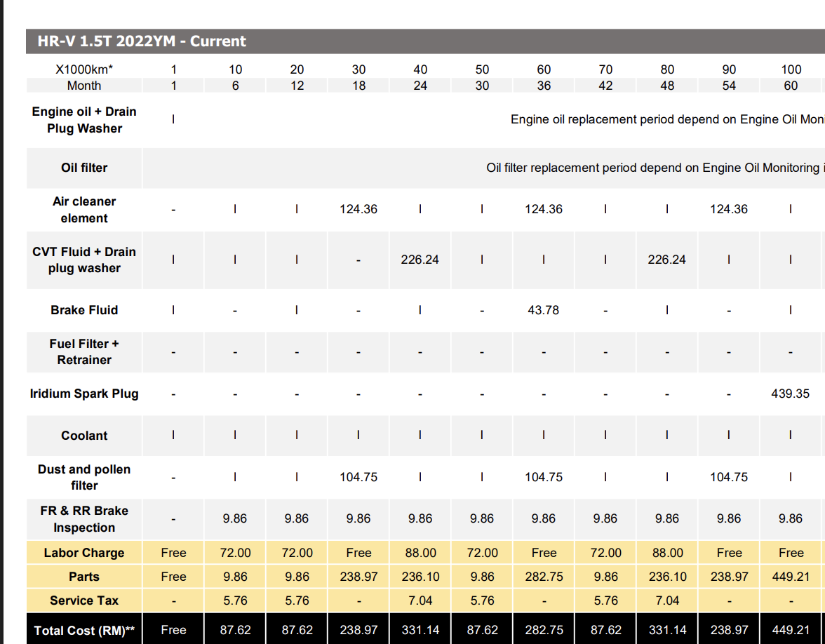Click the Brake Fluid cost 43.78
This screenshot has width=825, height=644.
[543, 310]
